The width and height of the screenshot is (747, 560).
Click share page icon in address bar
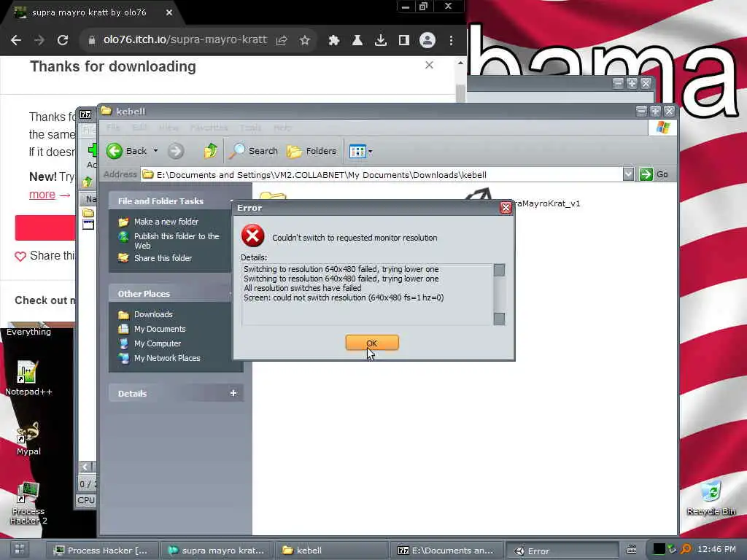pos(282,41)
